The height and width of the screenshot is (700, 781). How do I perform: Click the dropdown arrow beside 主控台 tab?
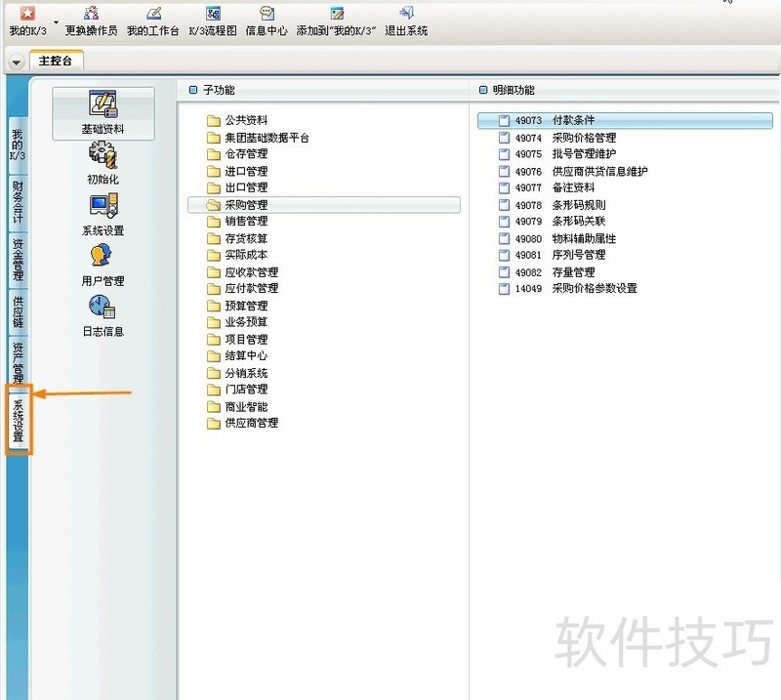(17, 62)
